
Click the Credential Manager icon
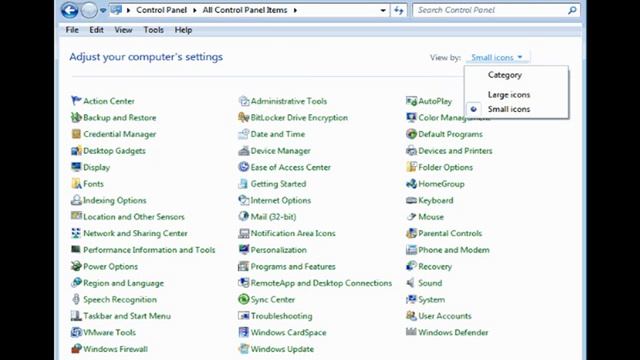76,134
